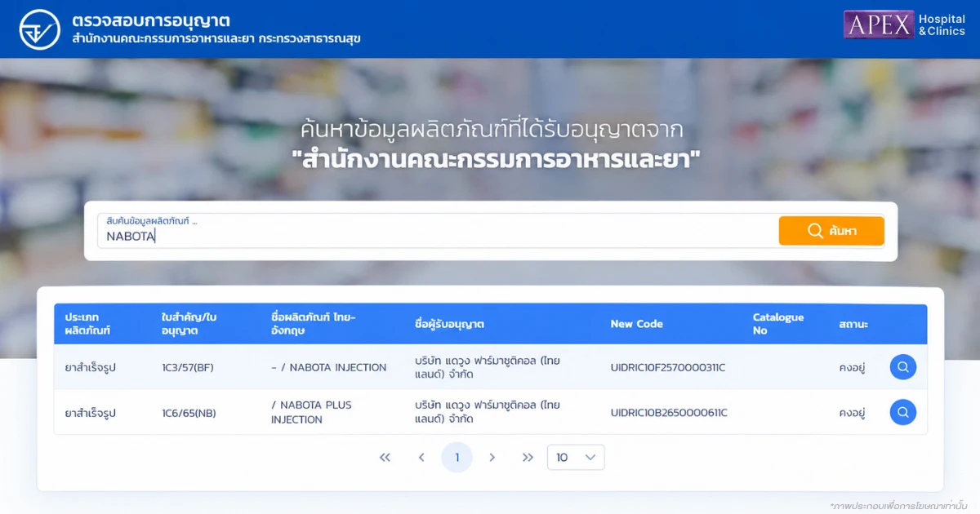Click the orange ค้นหา search button
The height and width of the screenshot is (514, 980).
click(831, 231)
